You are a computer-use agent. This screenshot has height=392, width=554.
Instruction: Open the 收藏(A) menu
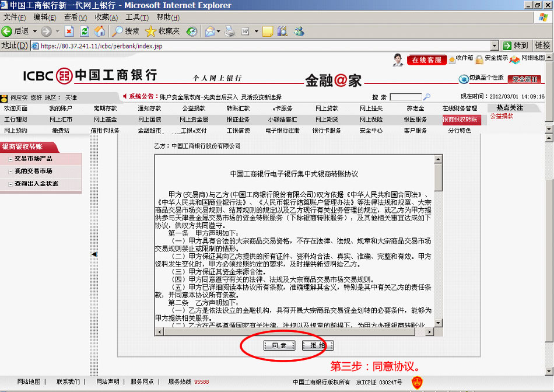(106, 17)
